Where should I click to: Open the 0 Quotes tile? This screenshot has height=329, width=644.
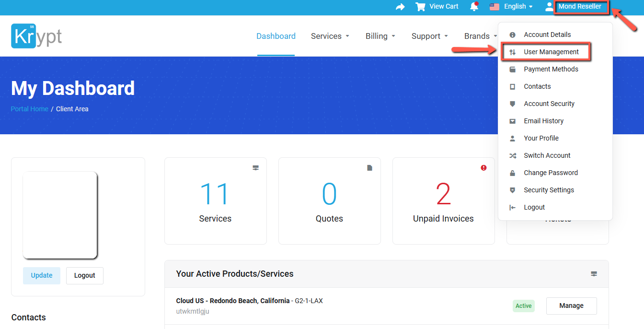click(330, 201)
